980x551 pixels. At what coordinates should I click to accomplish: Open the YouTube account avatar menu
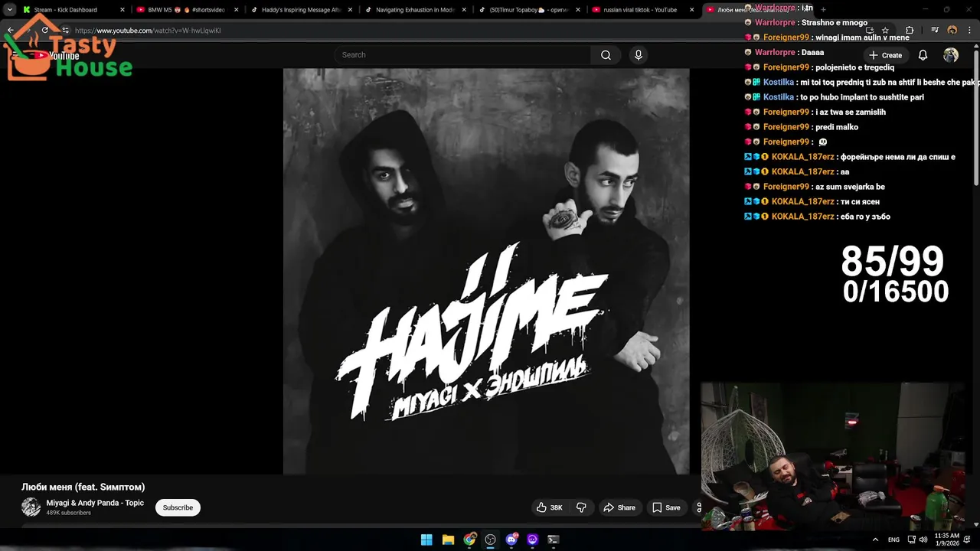tap(951, 55)
